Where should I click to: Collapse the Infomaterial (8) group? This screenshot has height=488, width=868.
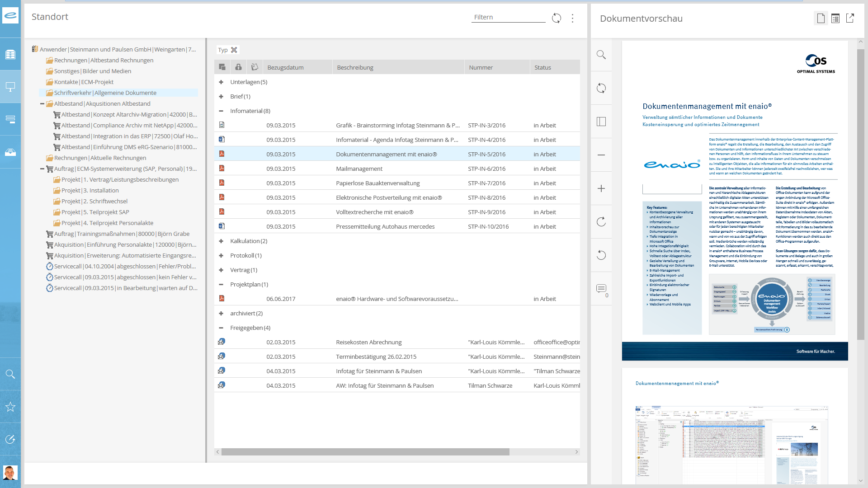click(221, 111)
